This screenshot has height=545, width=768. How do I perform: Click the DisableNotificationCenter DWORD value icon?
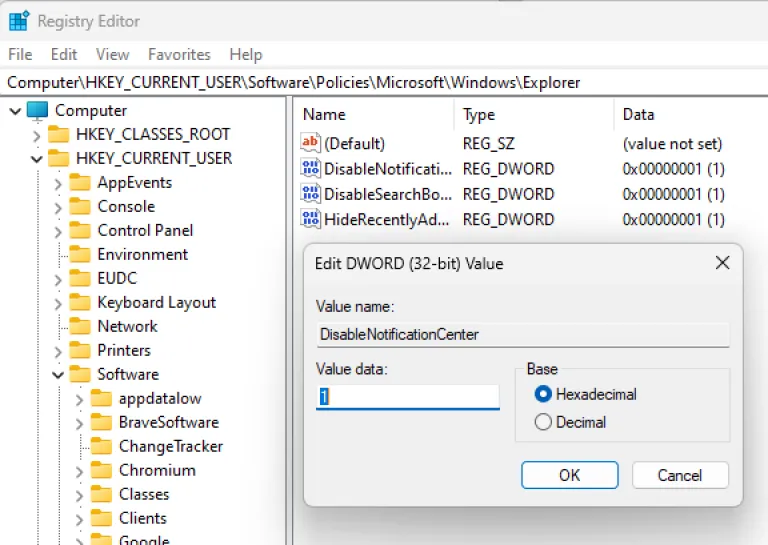point(310,169)
